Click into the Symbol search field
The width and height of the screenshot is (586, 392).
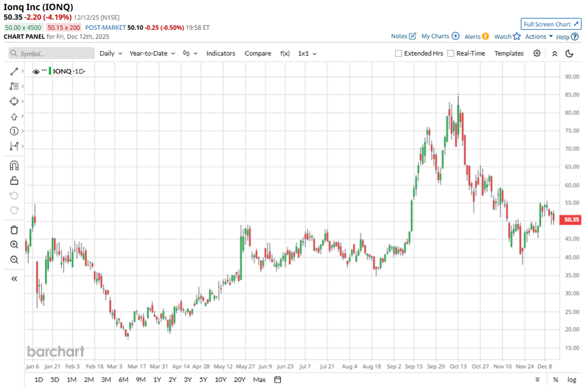[x=52, y=54]
